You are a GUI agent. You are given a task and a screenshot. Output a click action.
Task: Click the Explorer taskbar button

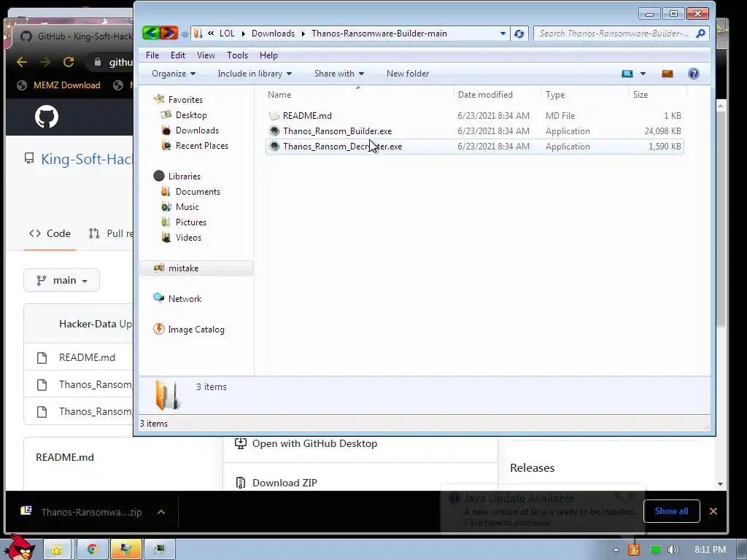coord(126,550)
